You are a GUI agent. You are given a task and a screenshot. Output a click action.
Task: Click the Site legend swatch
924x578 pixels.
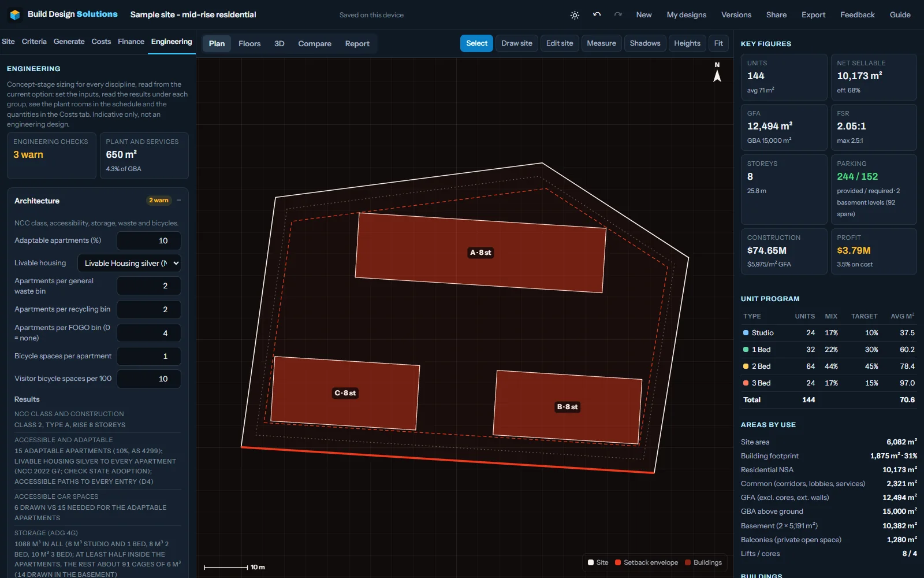[x=591, y=562]
